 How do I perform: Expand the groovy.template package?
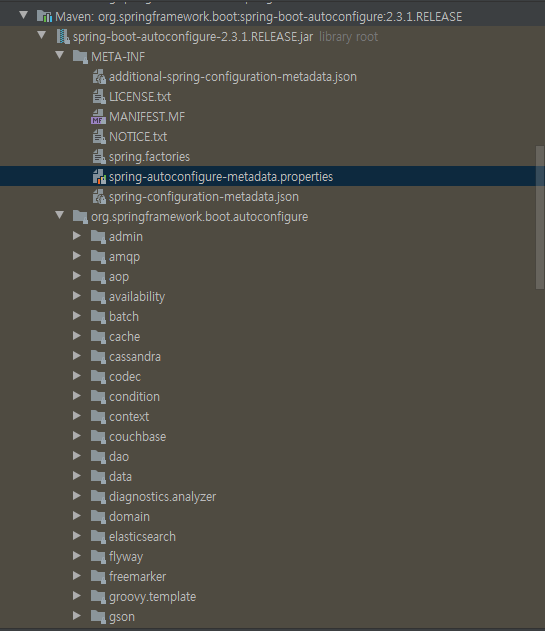pyautogui.click(x=77, y=596)
